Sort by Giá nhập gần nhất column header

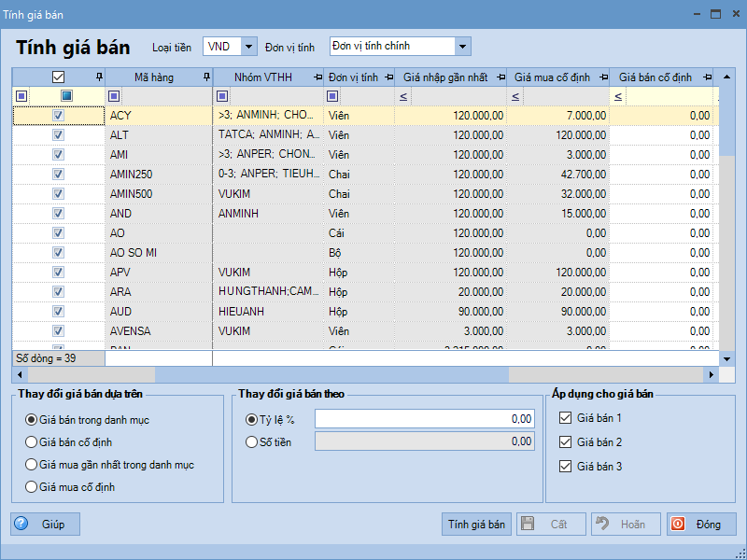click(445, 77)
